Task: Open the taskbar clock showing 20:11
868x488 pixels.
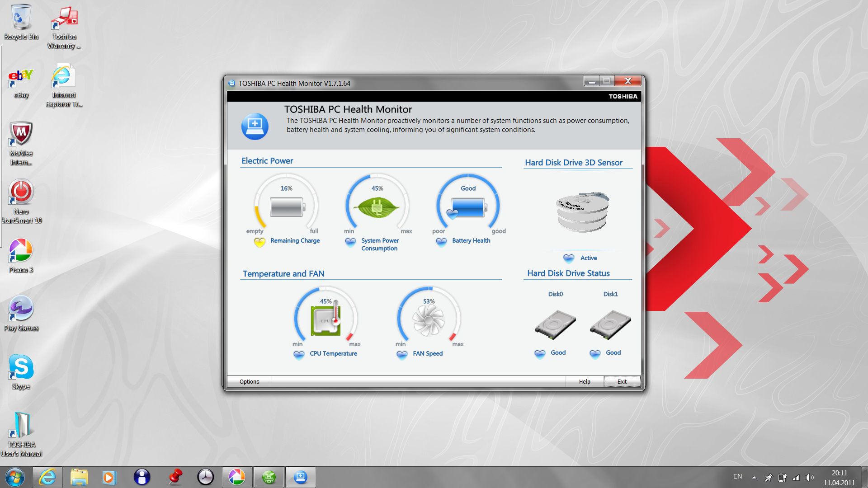Action: point(839,478)
